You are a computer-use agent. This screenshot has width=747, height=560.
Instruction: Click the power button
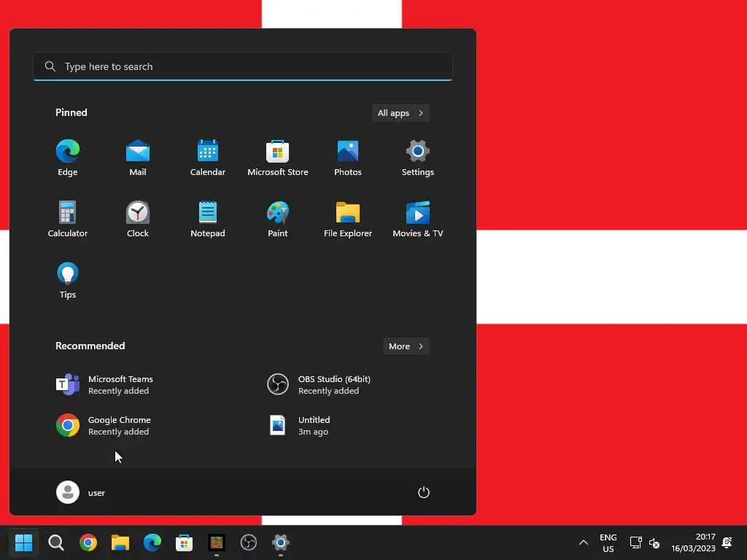[x=424, y=492]
